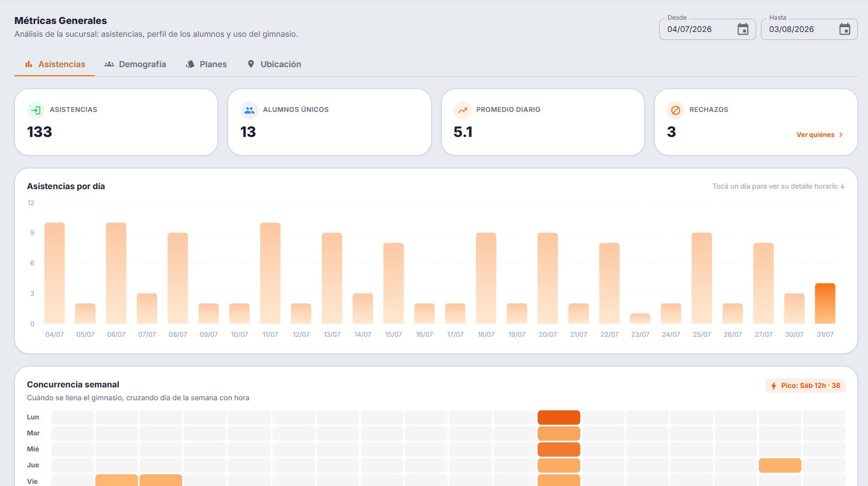
Task: Click the Promedio Diario value 5.1
Action: 463,132
